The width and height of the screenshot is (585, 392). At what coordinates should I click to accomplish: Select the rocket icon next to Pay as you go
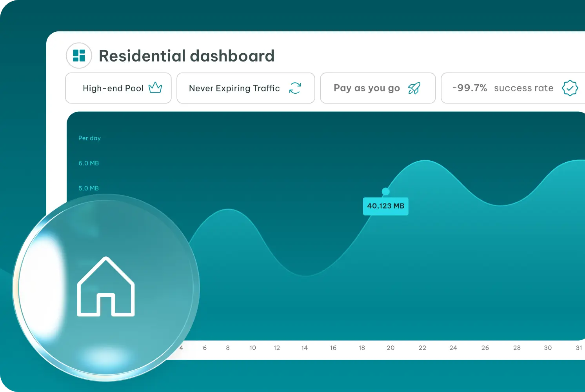414,88
